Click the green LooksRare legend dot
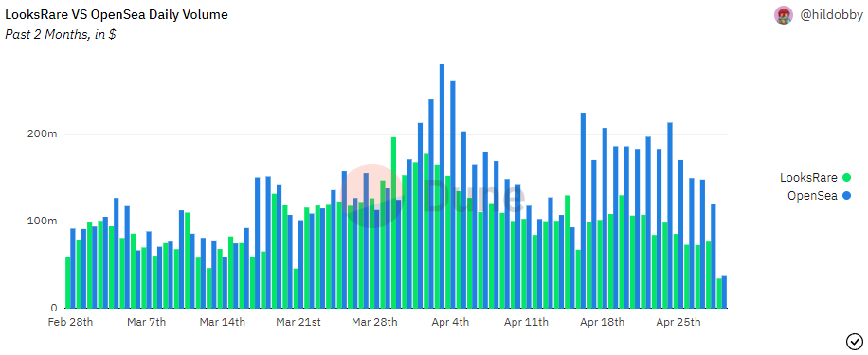Screen dimensions: 868x355 [x=846, y=178]
